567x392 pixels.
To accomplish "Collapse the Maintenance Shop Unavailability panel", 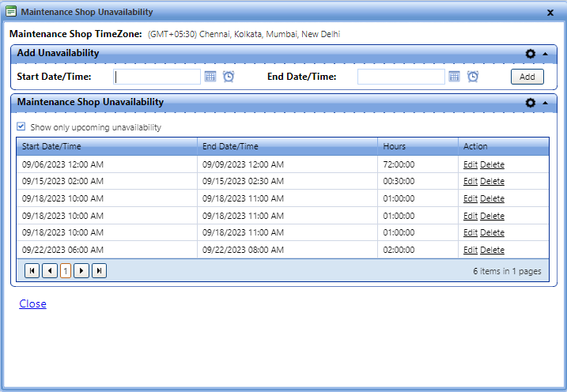I will (x=546, y=103).
